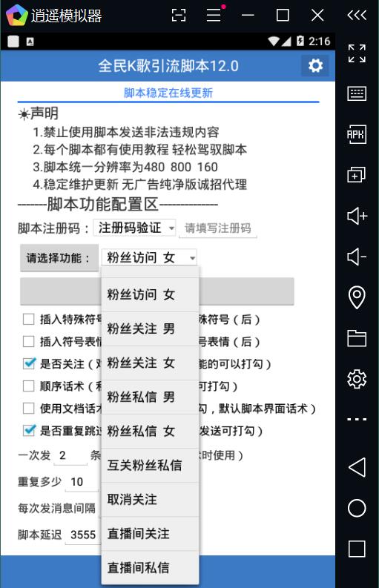Uncheck the 是否关注 checkbox
This screenshot has width=379, height=588.
pos(29,363)
